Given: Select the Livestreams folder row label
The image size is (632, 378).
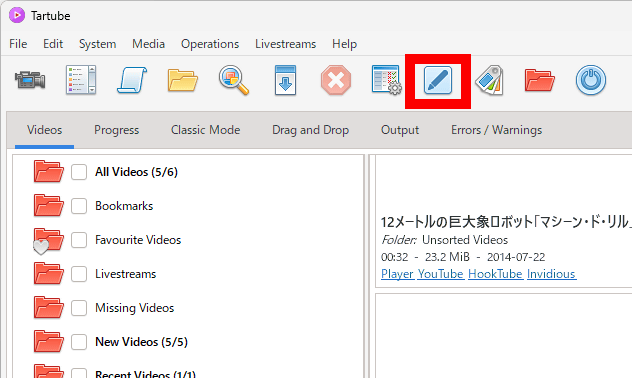Looking at the screenshot, I should coord(125,274).
